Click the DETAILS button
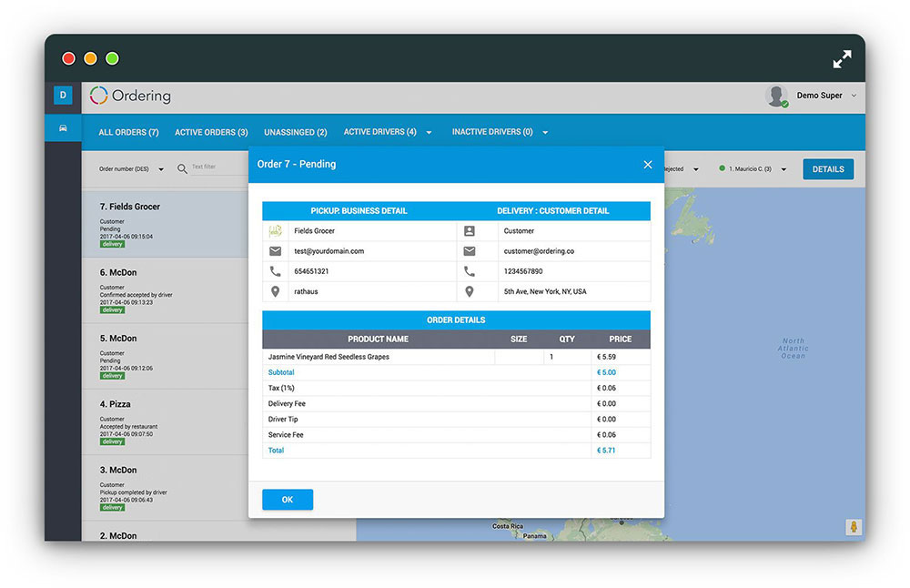 827,169
